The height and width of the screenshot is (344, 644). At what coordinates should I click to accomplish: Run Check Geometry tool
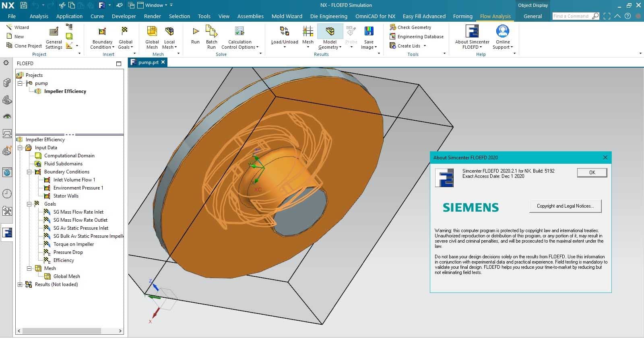pyautogui.click(x=411, y=27)
